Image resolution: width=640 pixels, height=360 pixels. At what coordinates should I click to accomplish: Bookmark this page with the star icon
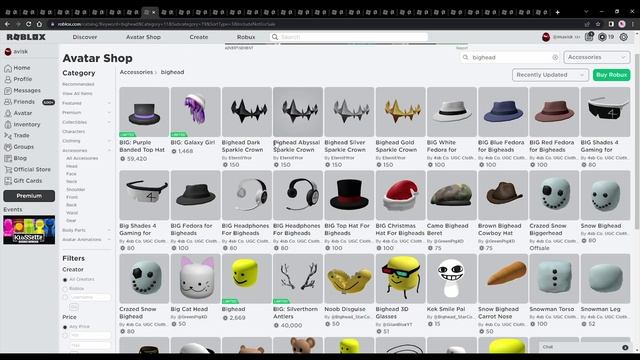pyautogui.click(x=598, y=24)
